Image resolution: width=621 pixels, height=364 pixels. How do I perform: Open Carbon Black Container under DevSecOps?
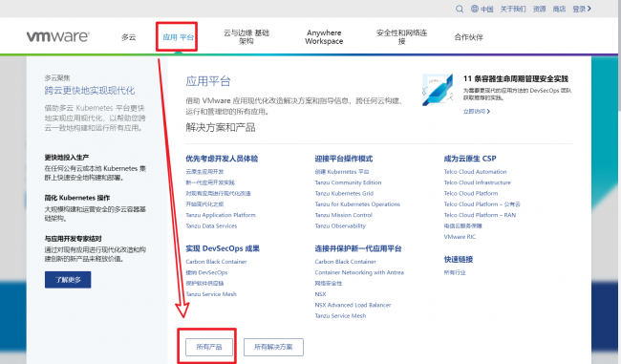[x=216, y=262]
